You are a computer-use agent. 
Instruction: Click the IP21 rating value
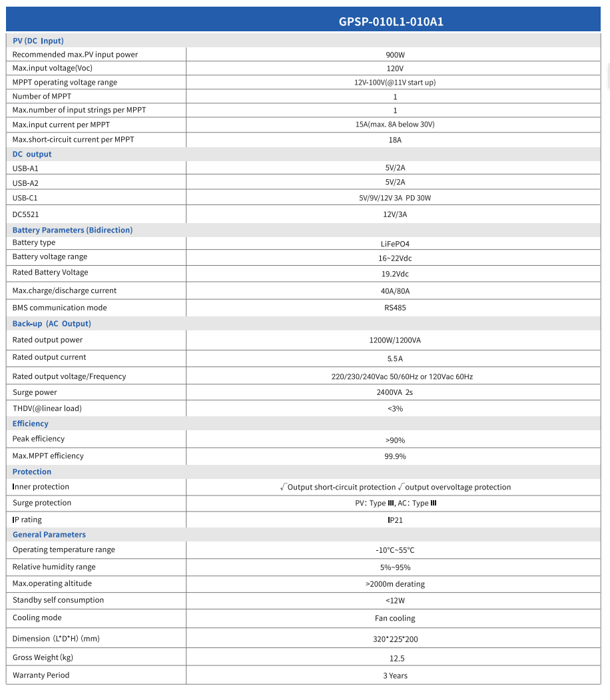pos(395,520)
